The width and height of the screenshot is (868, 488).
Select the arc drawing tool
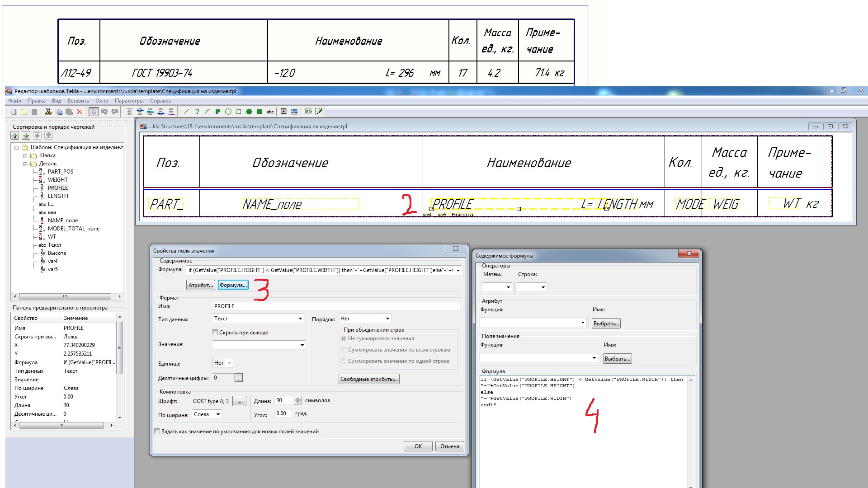click(x=208, y=112)
